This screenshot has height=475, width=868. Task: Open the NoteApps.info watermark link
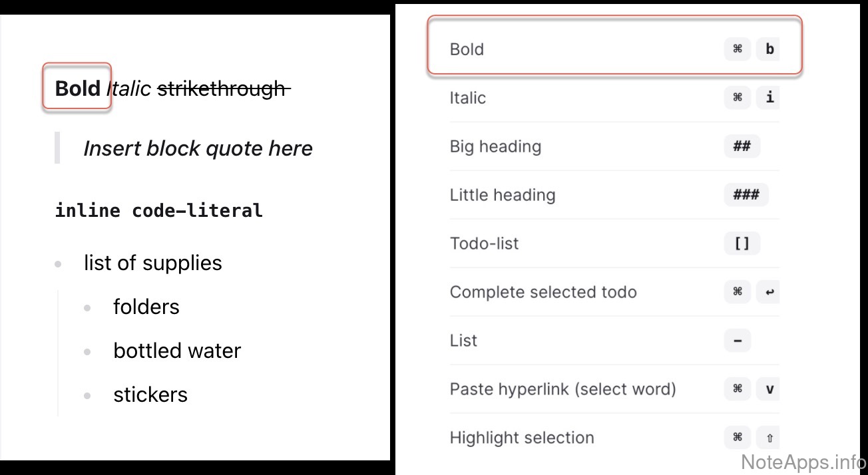803,462
